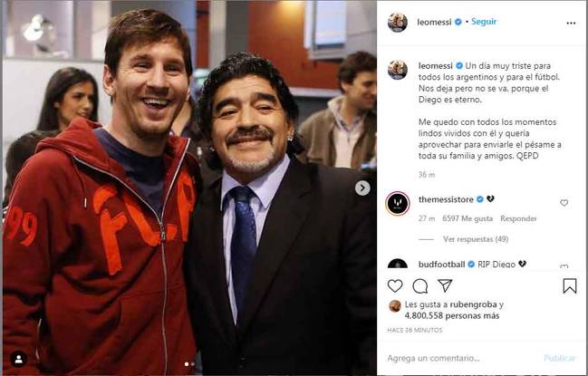Open budfootball profile avatar

[397, 265]
